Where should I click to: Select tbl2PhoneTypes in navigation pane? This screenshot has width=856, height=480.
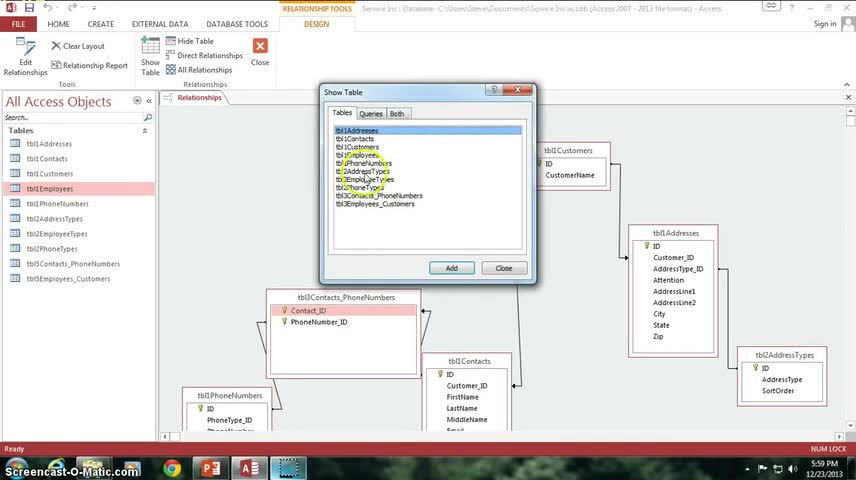(x=78, y=249)
